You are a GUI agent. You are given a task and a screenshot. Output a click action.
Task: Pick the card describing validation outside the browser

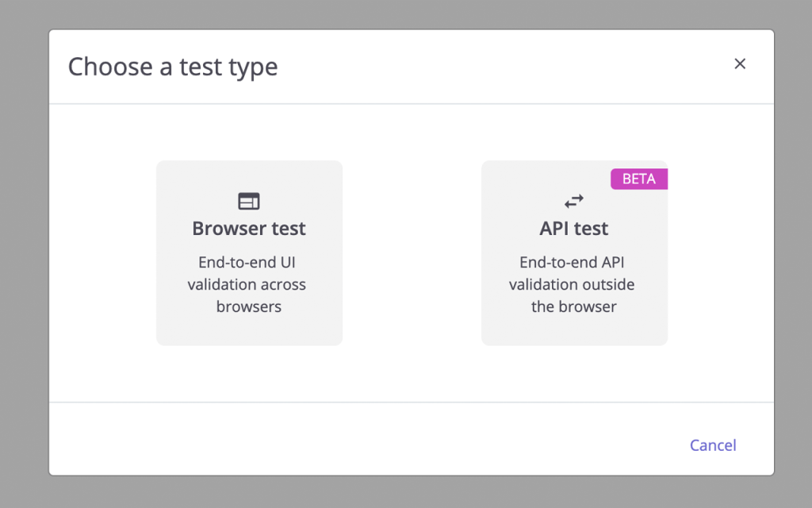click(574, 253)
